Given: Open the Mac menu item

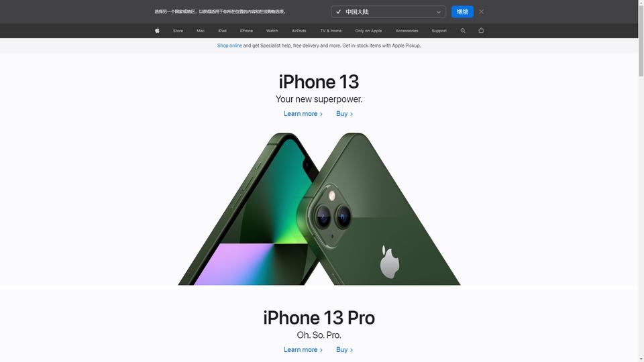Looking at the screenshot, I should pyautogui.click(x=201, y=31).
